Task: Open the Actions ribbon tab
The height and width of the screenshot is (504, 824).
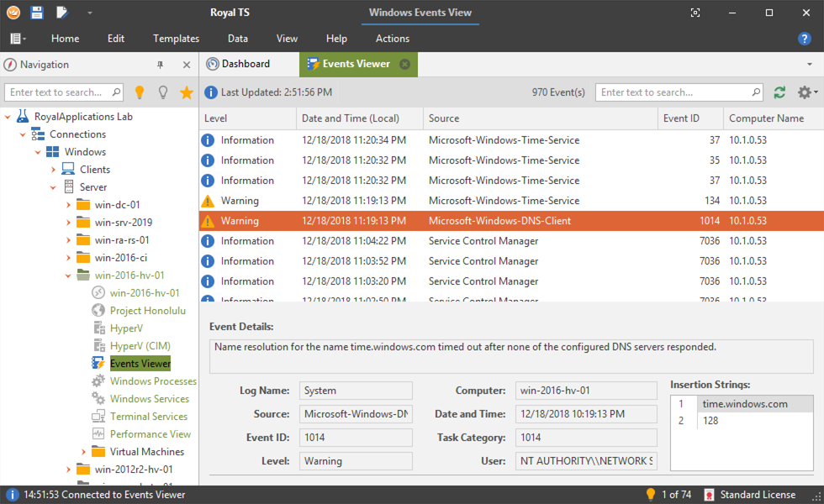Action: click(392, 39)
